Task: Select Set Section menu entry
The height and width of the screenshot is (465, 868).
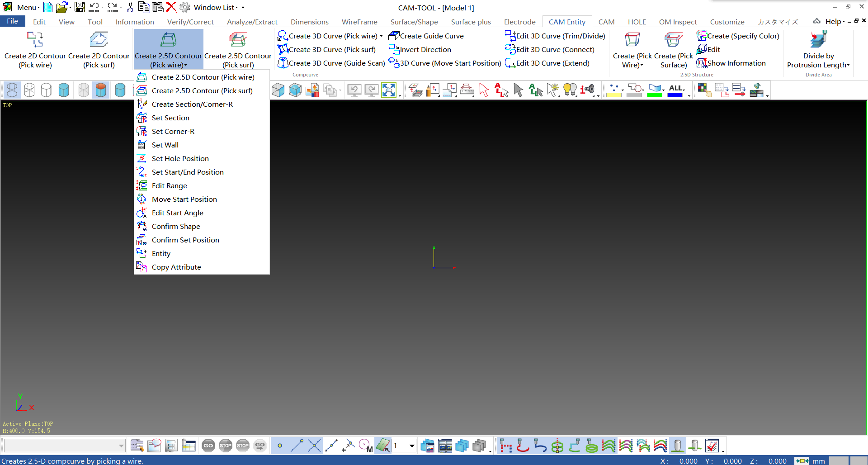Action: coord(202,118)
